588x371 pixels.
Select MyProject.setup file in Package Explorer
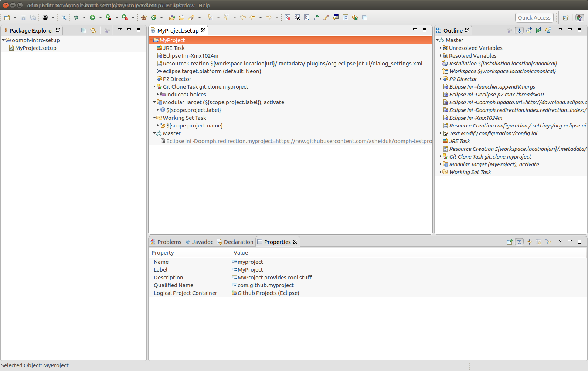[33, 48]
